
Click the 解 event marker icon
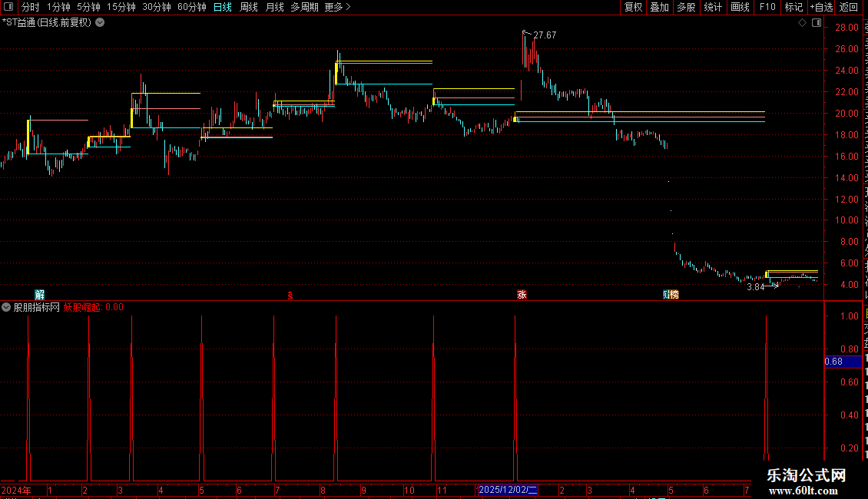click(40, 294)
